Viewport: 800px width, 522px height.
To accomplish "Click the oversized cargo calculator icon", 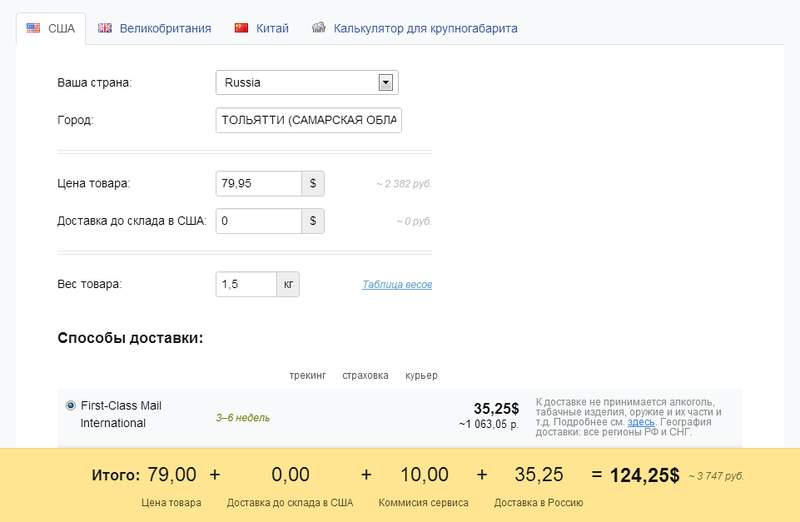I will pos(319,28).
